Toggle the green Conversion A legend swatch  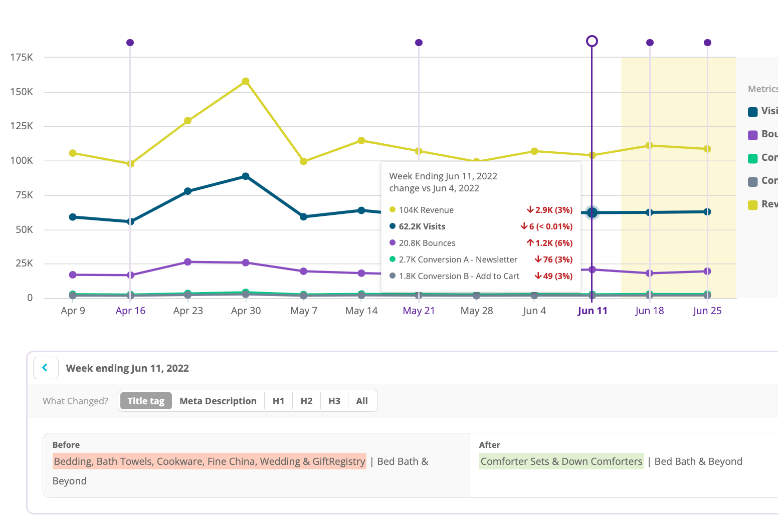tap(753, 158)
